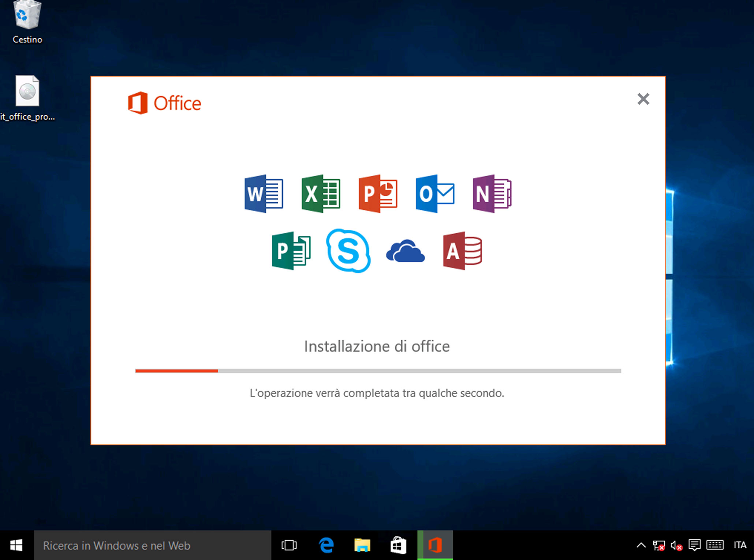Open the muted volume tray icon

tap(676, 545)
